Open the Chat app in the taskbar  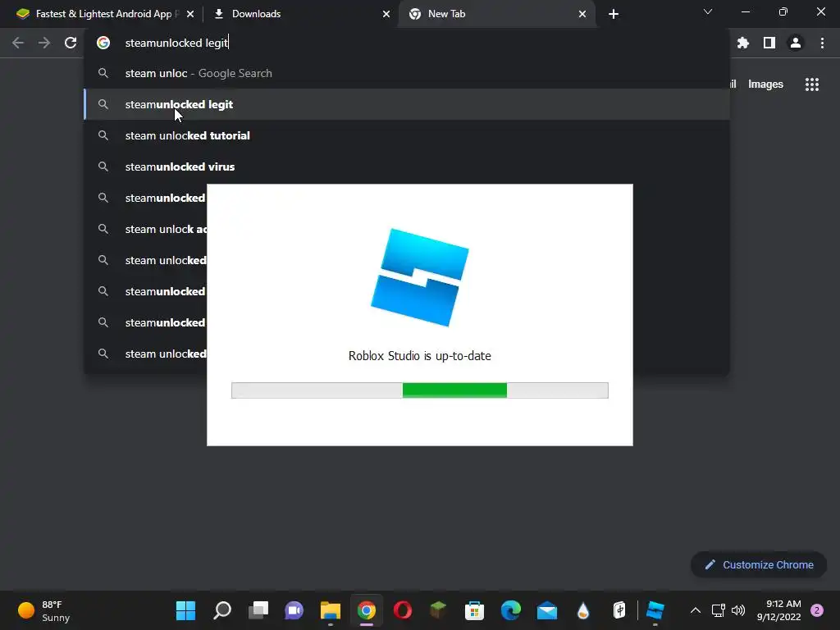point(294,610)
